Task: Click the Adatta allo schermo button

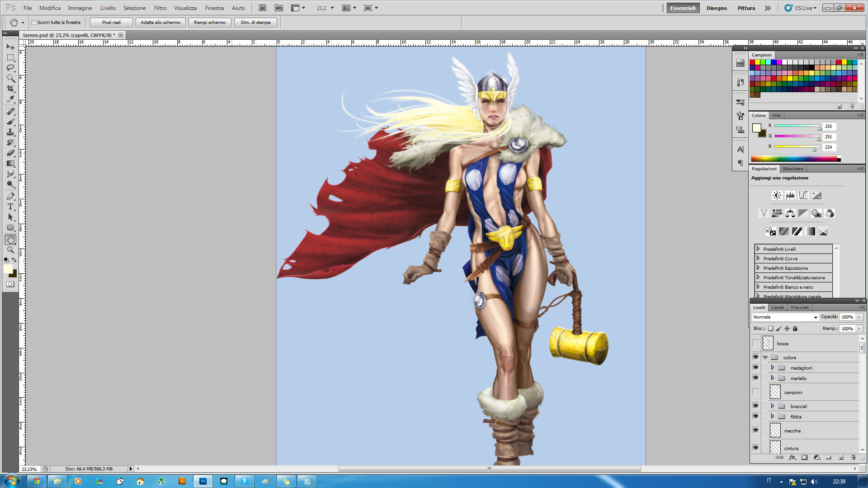Action: pyautogui.click(x=160, y=22)
